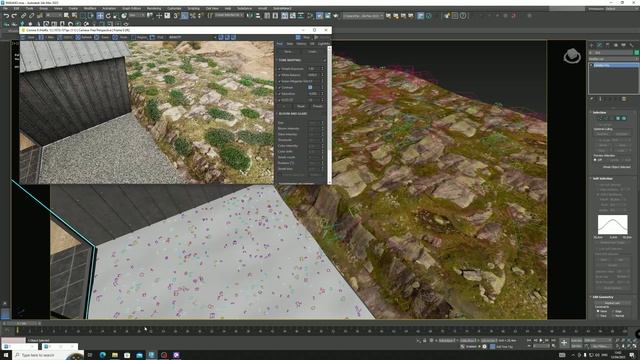
Task: Toggle Simple Exposure checkbox
Action: coord(280,69)
